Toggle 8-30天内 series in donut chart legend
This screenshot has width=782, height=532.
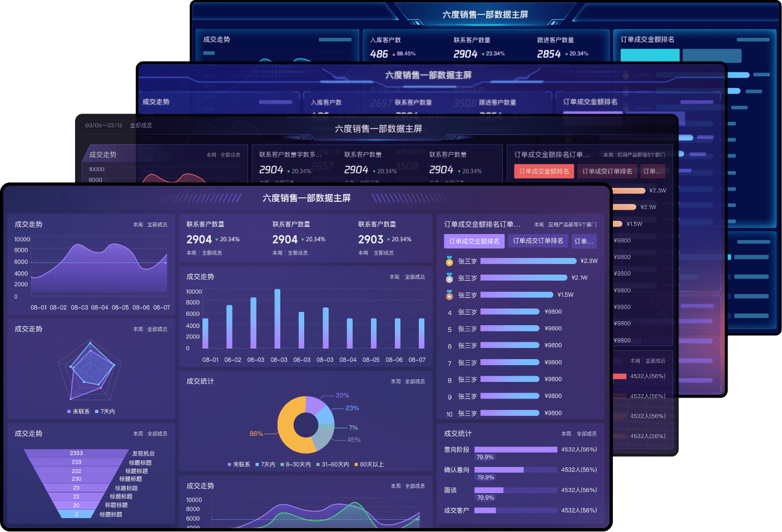(295, 464)
